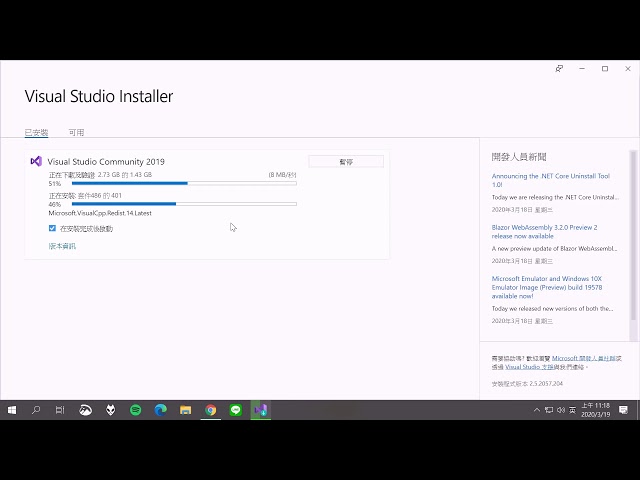Open the raccoon-icon app on the taskbar

click(x=85, y=410)
